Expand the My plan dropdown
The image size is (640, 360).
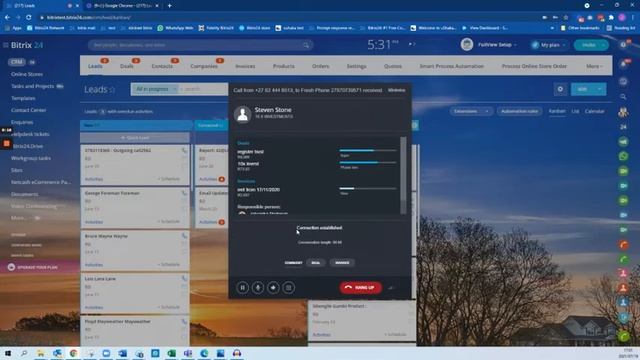548,45
